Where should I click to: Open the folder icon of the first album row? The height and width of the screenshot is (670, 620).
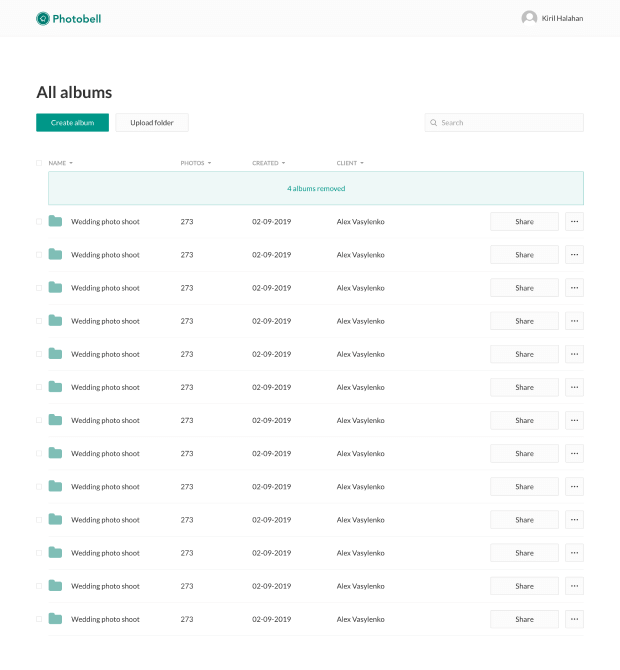pos(55,221)
